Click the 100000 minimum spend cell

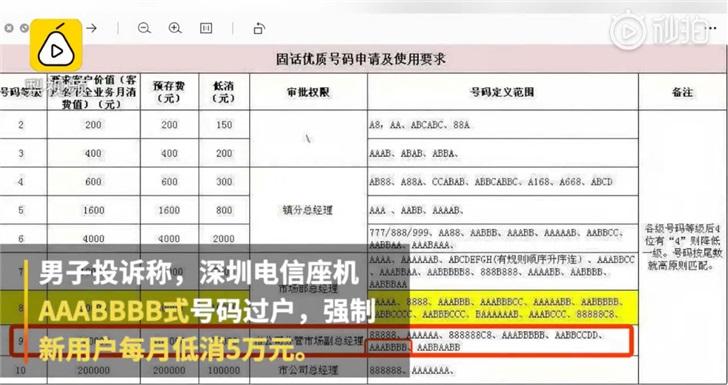coord(224,370)
